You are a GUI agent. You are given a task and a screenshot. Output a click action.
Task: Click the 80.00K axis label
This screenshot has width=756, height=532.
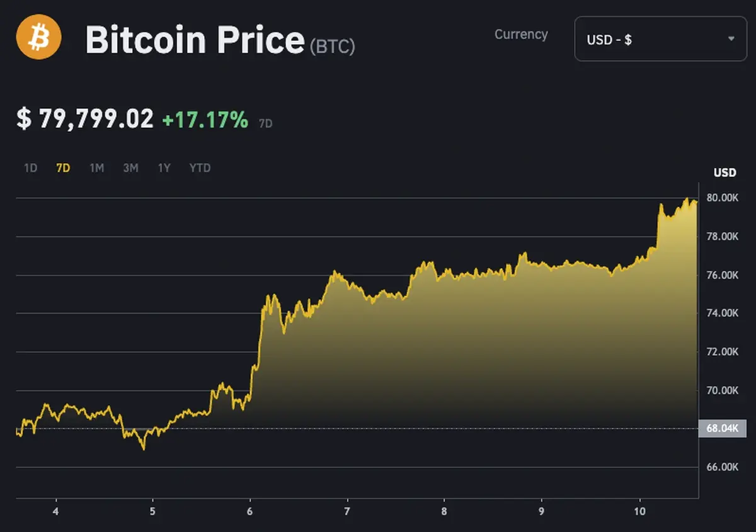(722, 198)
